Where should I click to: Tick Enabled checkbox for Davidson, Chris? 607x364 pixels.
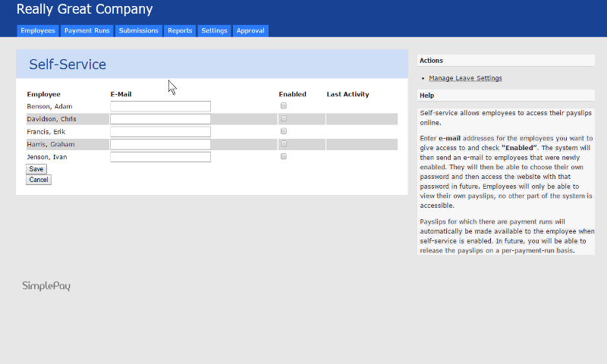tap(284, 119)
